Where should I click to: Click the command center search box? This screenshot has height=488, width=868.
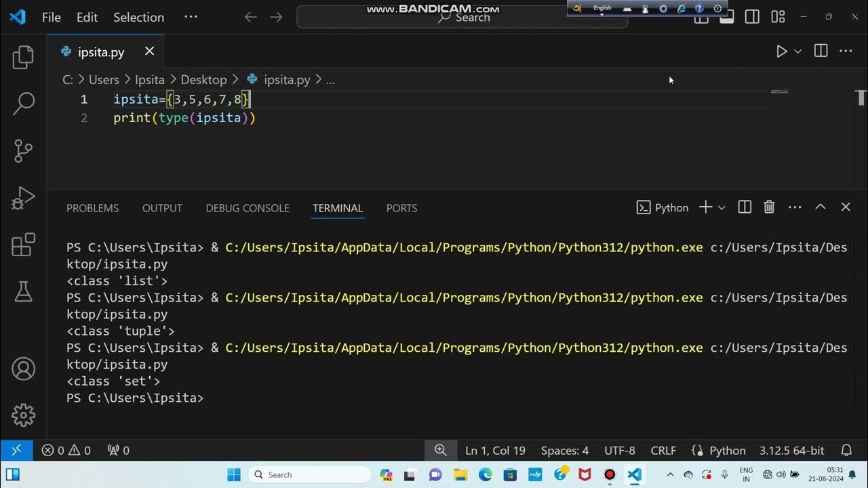462,17
